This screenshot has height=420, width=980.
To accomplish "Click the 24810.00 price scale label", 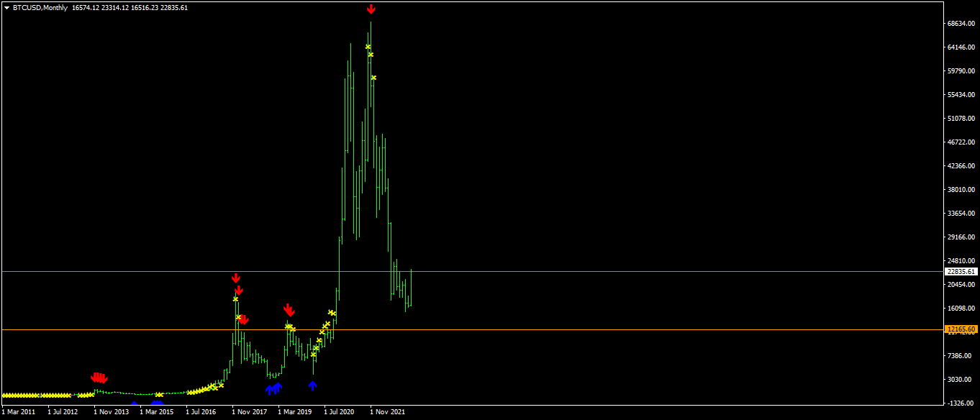I will tap(961, 261).
